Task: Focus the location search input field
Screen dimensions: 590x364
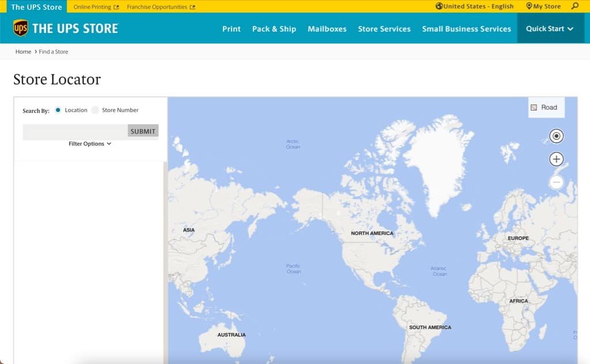Action: tap(75, 131)
